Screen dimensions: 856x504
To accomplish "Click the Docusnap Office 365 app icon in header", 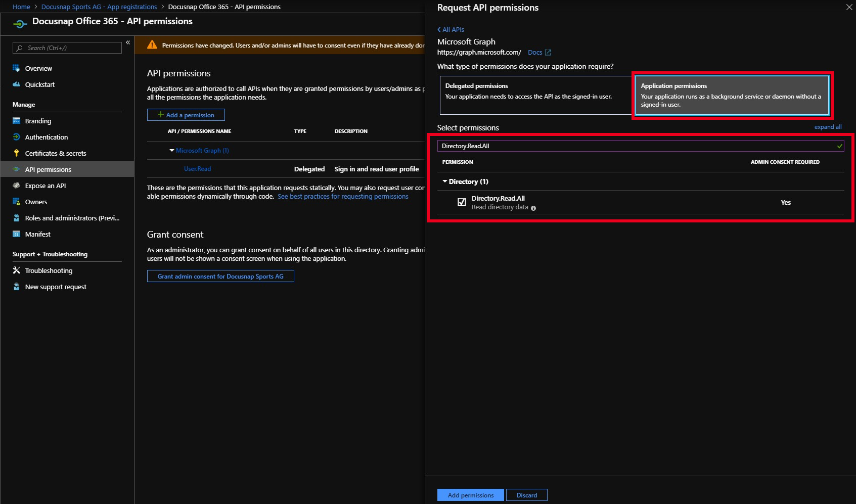I will (20, 24).
